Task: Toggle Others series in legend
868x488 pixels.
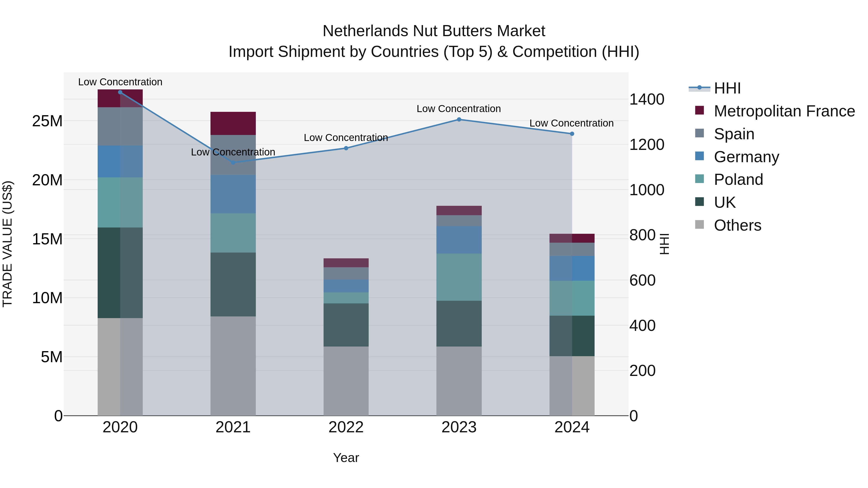Action: coord(728,225)
